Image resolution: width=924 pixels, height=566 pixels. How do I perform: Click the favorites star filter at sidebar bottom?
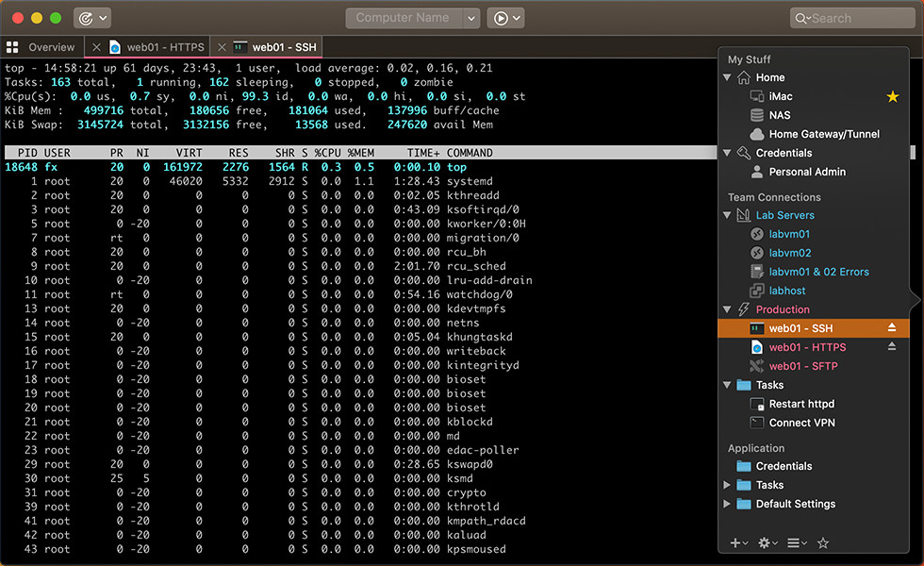click(823, 543)
